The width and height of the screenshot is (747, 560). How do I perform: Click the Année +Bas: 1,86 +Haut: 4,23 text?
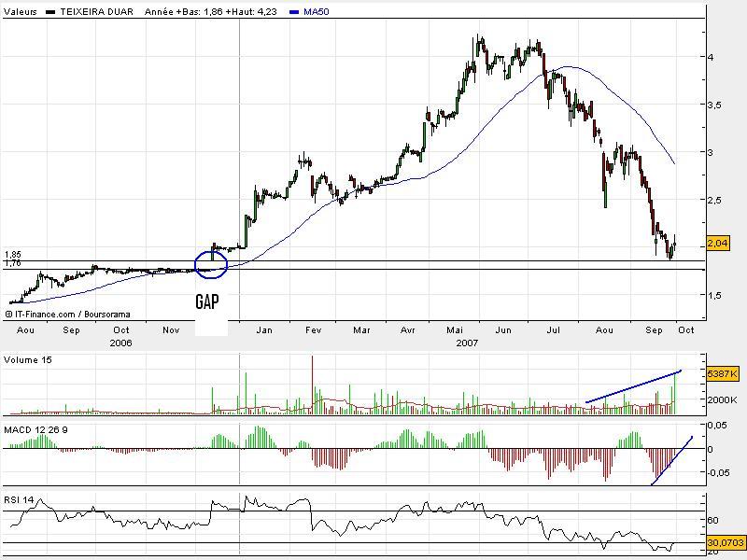tap(211, 11)
